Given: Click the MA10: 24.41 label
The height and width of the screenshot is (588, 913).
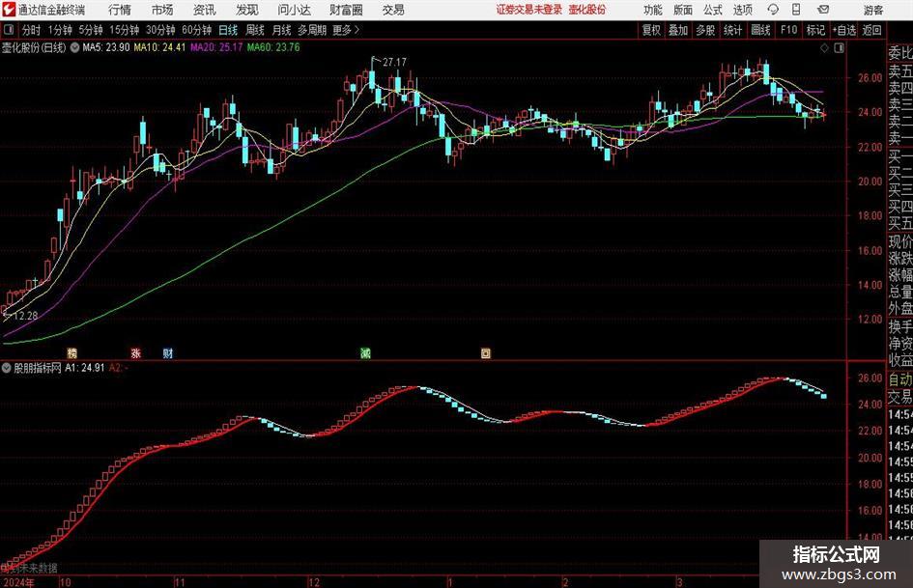Looking at the screenshot, I should (x=159, y=47).
